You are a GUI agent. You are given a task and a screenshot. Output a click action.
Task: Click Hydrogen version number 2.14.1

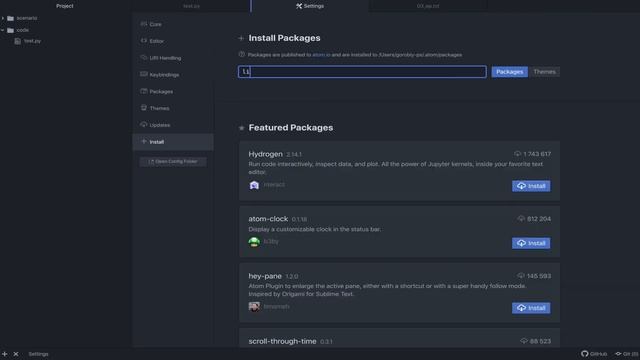pyautogui.click(x=294, y=154)
